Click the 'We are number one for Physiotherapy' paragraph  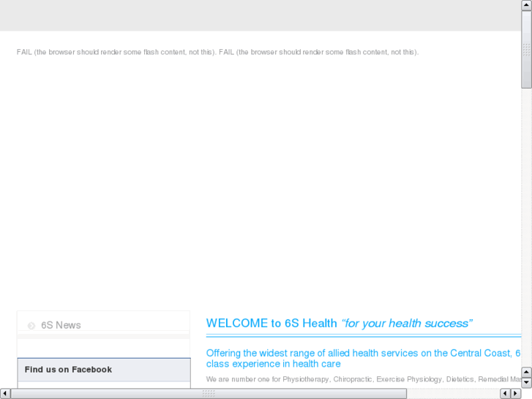point(364,379)
